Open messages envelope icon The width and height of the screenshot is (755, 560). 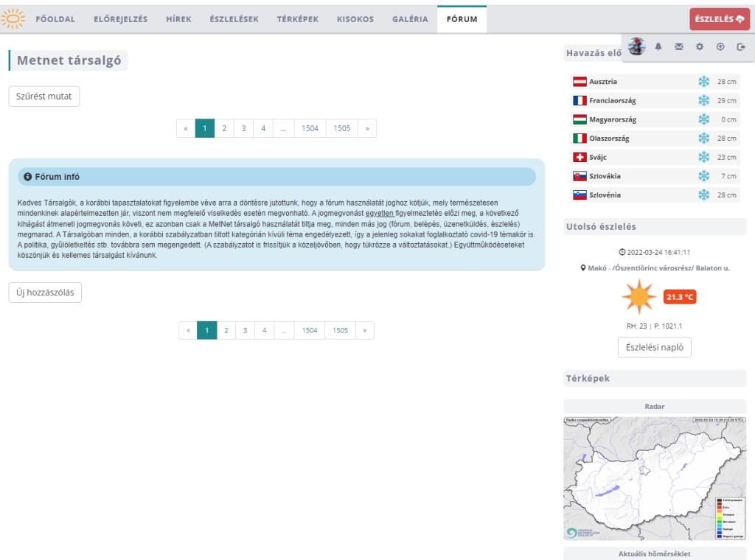pyautogui.click(x=679, y=47)
